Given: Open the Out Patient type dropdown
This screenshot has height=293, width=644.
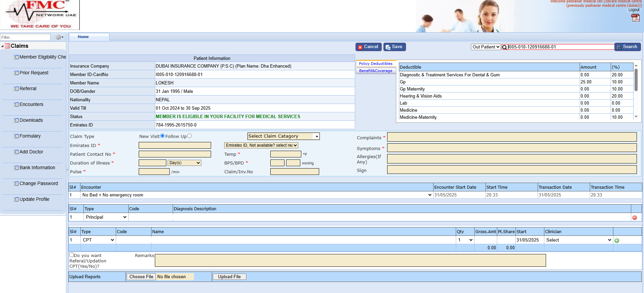Looking at the screenshot, I should click(x=485, y=47).
